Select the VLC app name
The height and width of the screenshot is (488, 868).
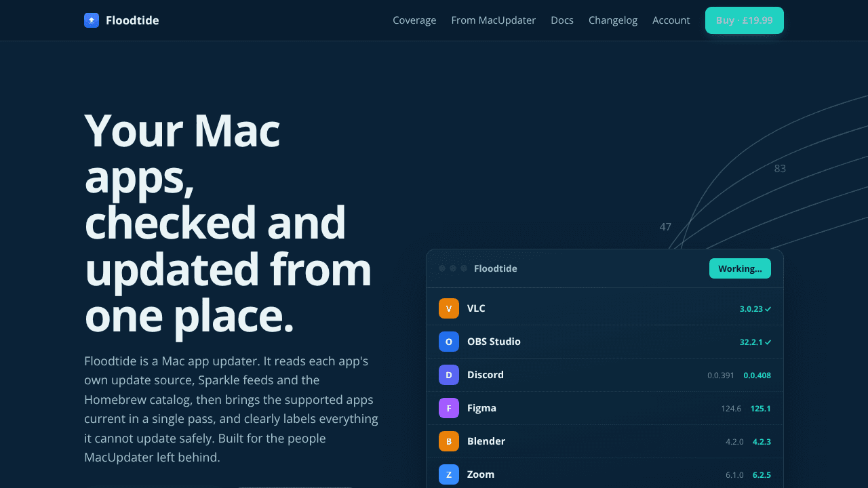tap(476, 308)
